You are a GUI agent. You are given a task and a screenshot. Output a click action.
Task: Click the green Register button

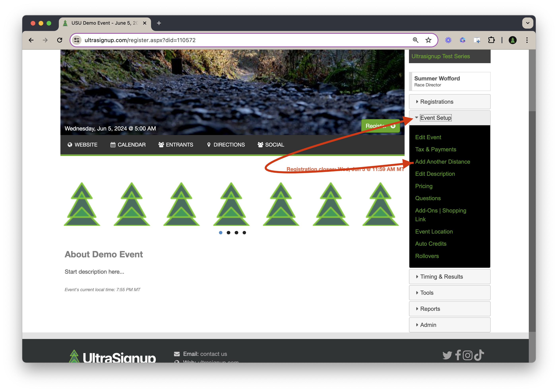point(381,126)
